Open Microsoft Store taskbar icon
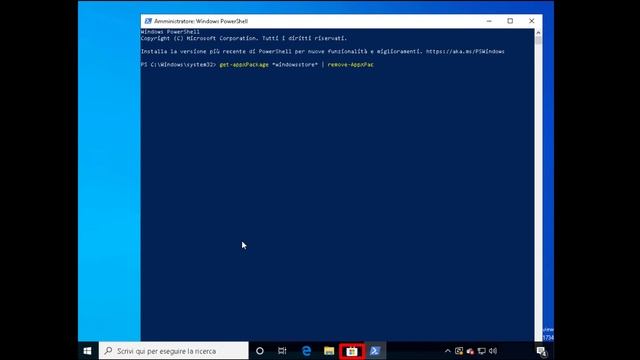Image resolution: width=640 pixels, height=360 pixels. (x=352, y=351)
